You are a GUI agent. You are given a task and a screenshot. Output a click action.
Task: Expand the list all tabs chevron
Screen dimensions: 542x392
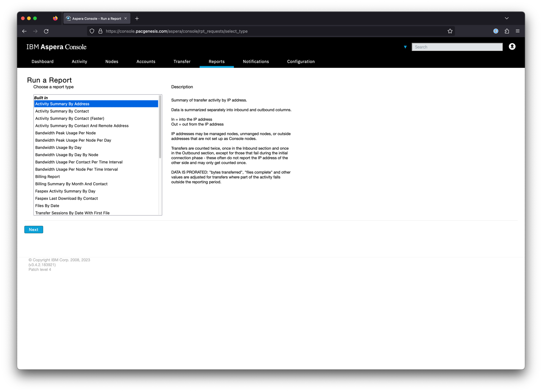[x=507, y=18]
